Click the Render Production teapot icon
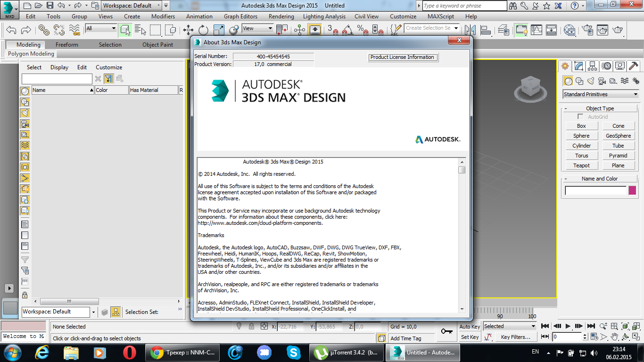 pos(618,30)
